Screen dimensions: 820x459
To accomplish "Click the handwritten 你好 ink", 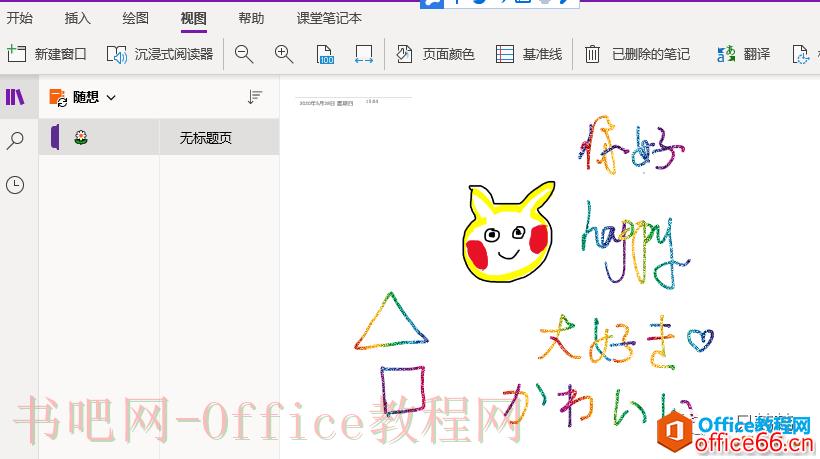I will tap(631, 145).
